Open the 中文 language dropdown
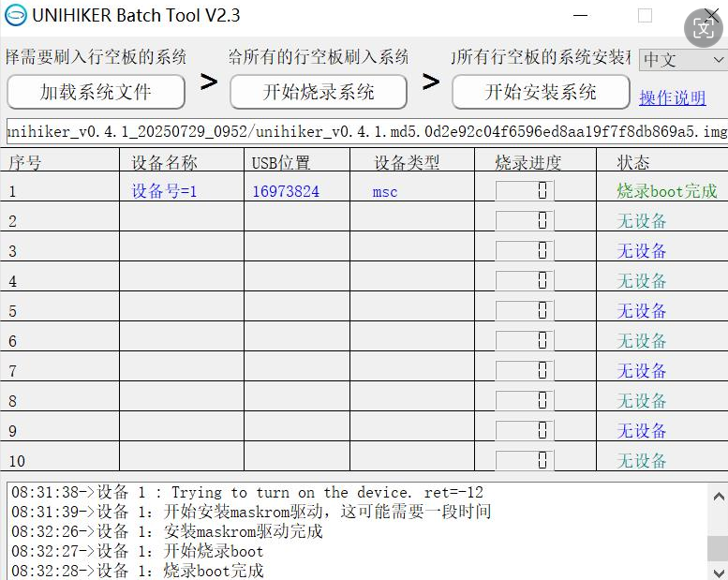The height and width of the screenshot is (580, 728). [x=682, y=59]
